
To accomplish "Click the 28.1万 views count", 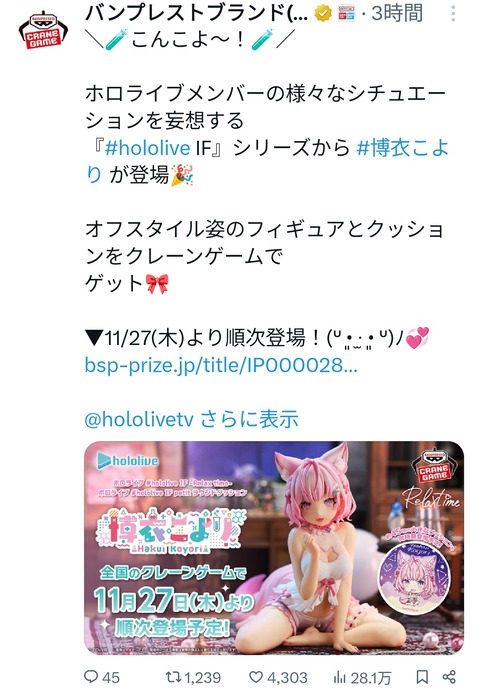I will [371, 678].
